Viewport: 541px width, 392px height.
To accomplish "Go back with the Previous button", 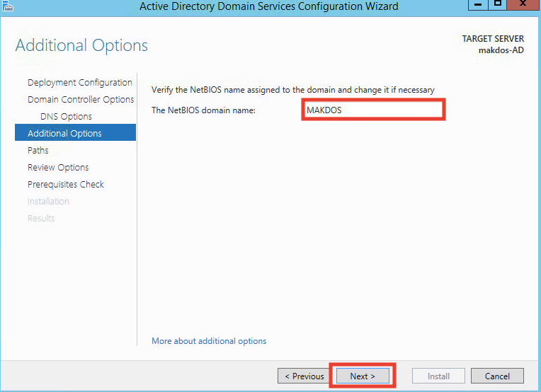I will [x=304, y=376].
